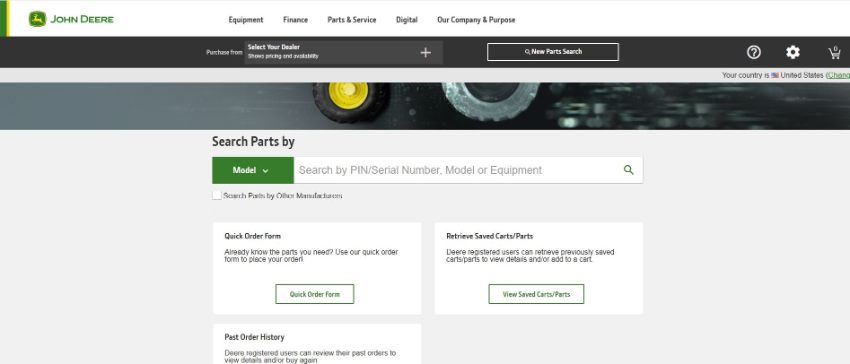Click the Quick Order Form card title

pos(253,236)
